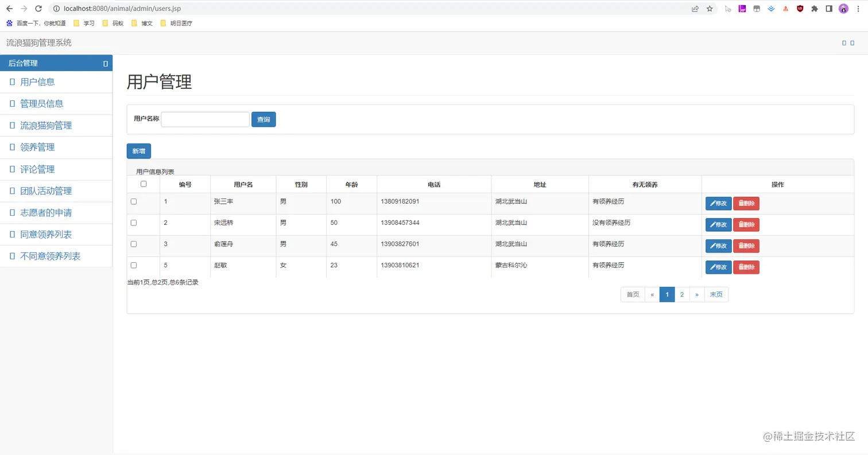Click the address bar URL
Image resolution: width=868 pixels, height=455 pixels.
tap(122, 9)
